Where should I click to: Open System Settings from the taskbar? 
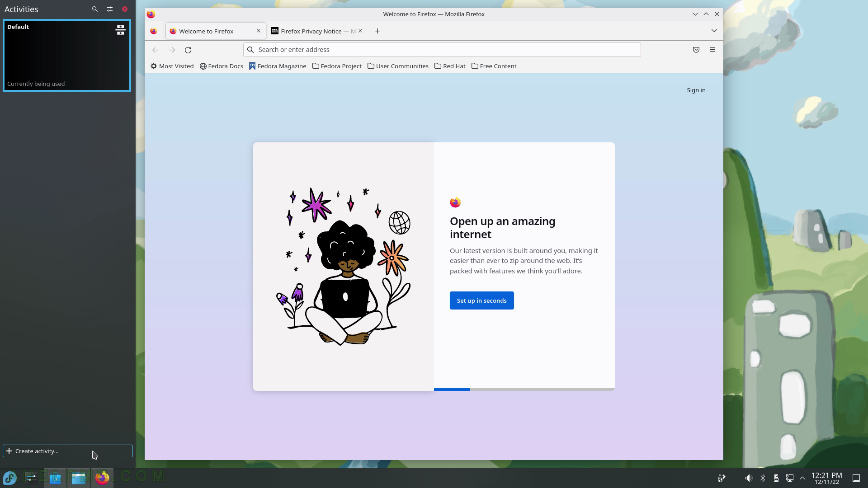pyautogui.click(x=32, y=478)
